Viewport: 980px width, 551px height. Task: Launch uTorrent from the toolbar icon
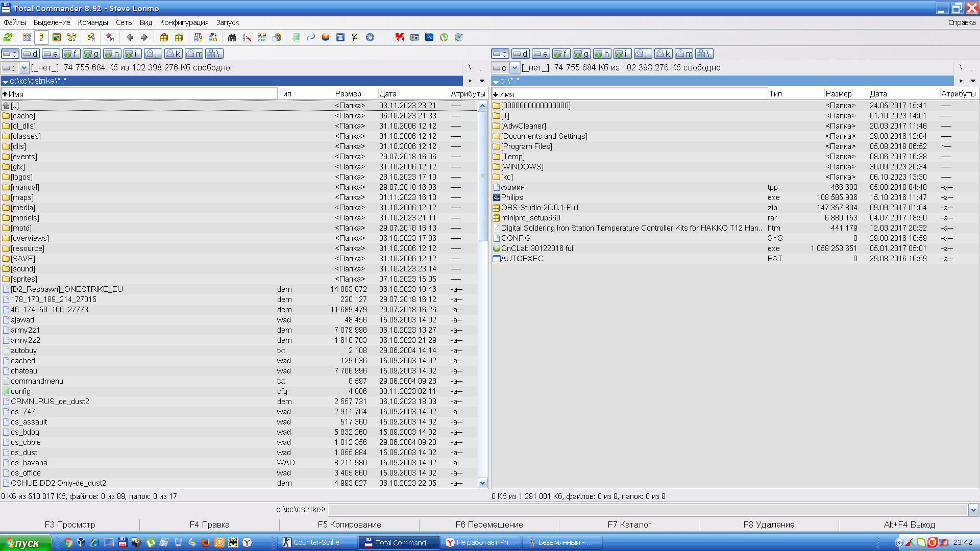[444, 37]
